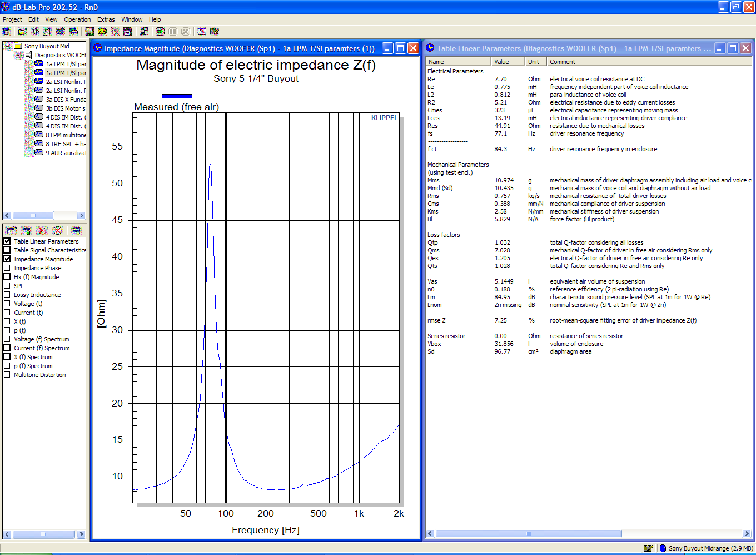Click the grayed pause measurement icon
This screenshot has height=555, width=756.
click(173, 32)
